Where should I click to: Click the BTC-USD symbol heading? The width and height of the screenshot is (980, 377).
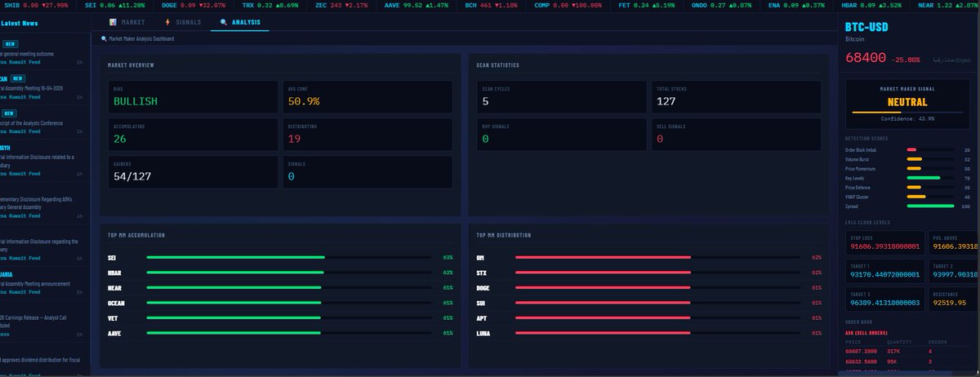(866, 27)
